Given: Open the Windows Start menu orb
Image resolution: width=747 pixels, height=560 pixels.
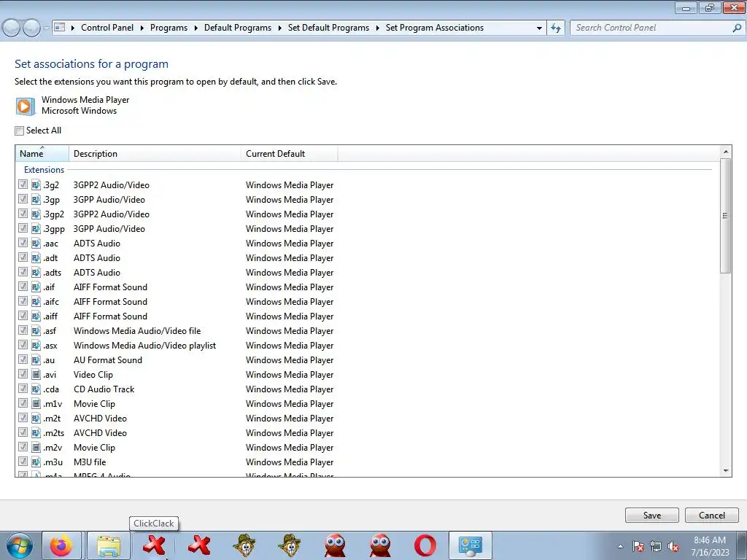Looking at the screenshot, I should [18, 545].
